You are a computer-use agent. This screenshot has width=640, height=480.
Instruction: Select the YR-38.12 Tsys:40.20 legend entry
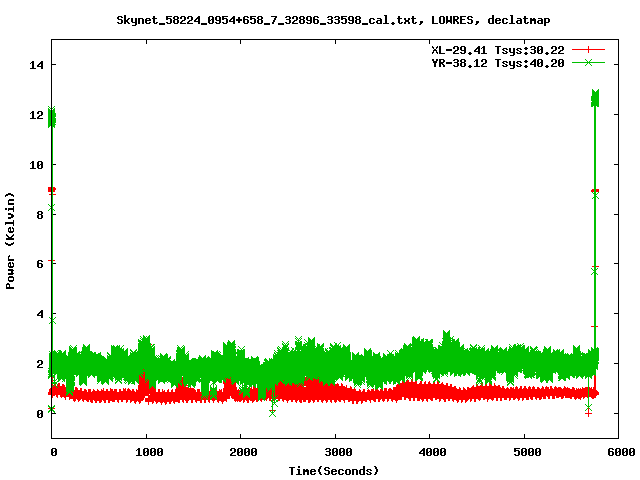coord(498,63)
